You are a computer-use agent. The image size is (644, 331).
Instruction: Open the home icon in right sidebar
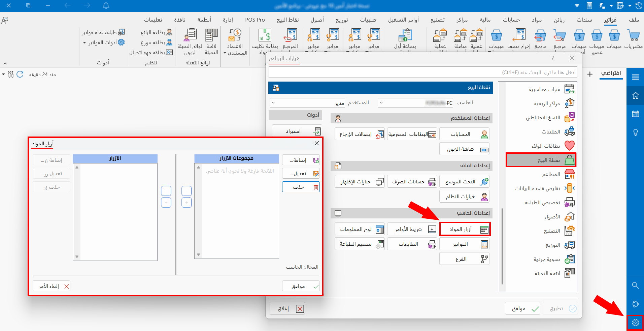point(635,96)
